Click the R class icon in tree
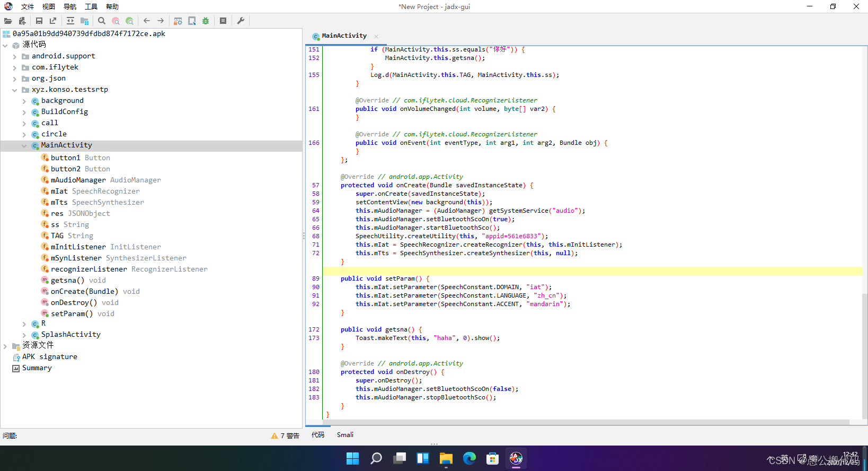Image resolution: width=868 pixels, height=471 pixels. tap(35, 324)
